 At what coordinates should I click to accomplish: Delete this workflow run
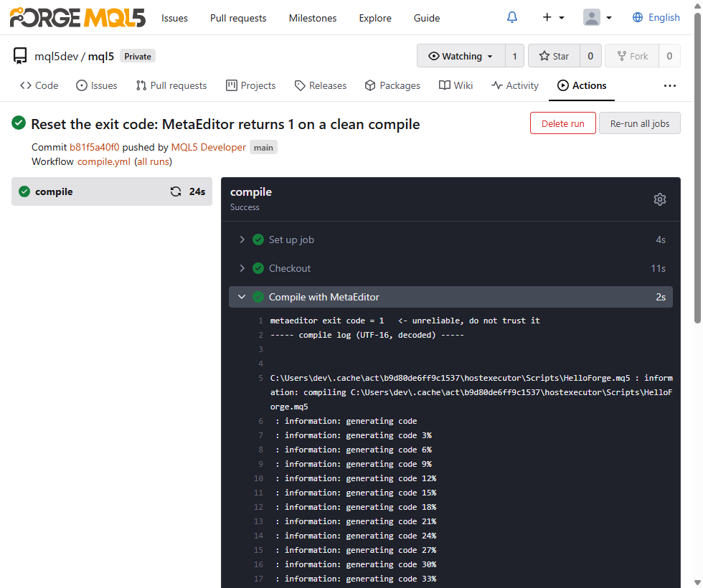pyautogui.click(x=562, y=123)
